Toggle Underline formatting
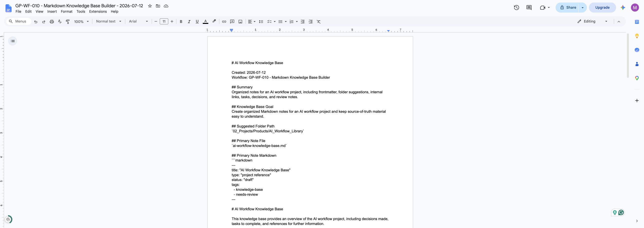Image resolution: width=644 pixels, height=228 pixels. (197, 22)
